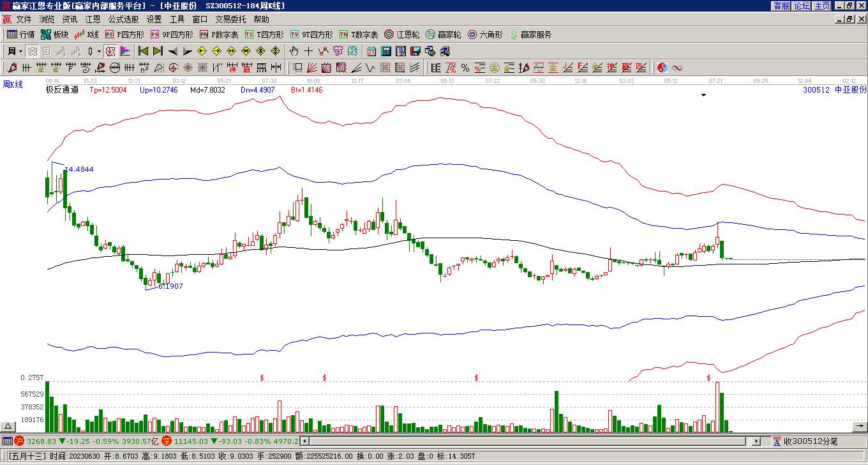The height and width of the screenshot is (465, 868).
Task: Jump to first bar arrow icon
Action: [x=143, y=51]
